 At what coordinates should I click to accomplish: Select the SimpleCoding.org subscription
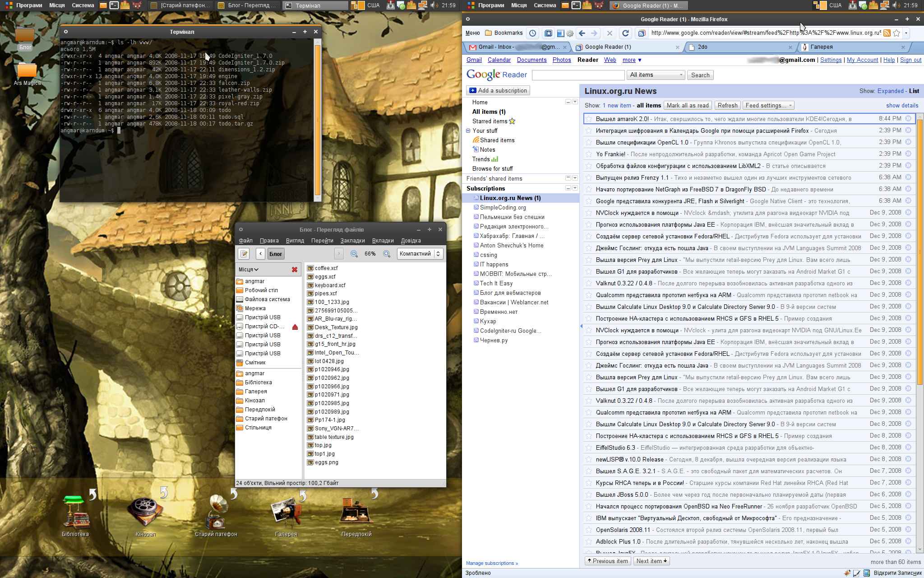pyautogui.click(x=503, y=207)
